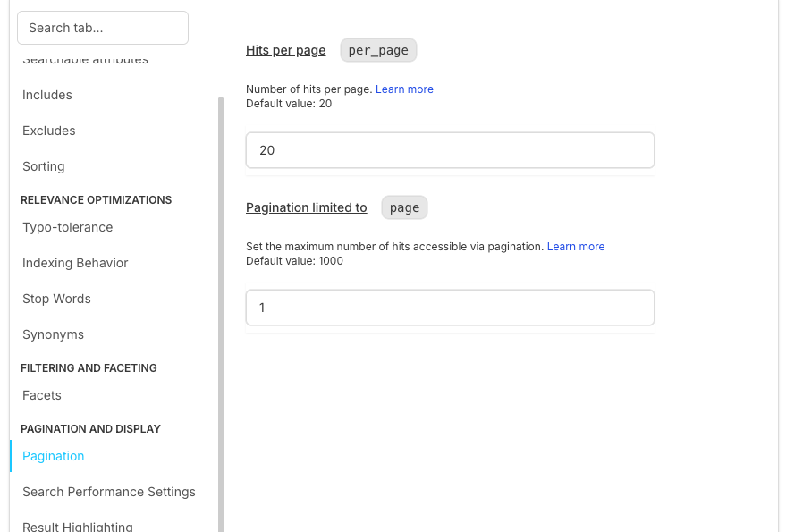Open the Includes settings tab
The width and height of the screenshot is (786, 532).
(47, 95)
